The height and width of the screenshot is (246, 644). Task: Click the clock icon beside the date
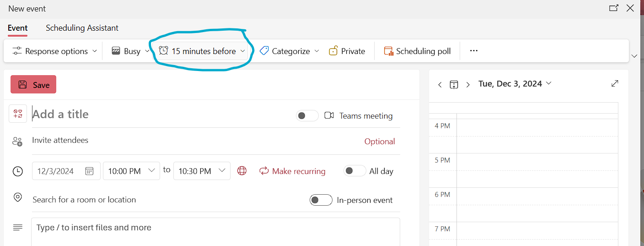[17, 171]
